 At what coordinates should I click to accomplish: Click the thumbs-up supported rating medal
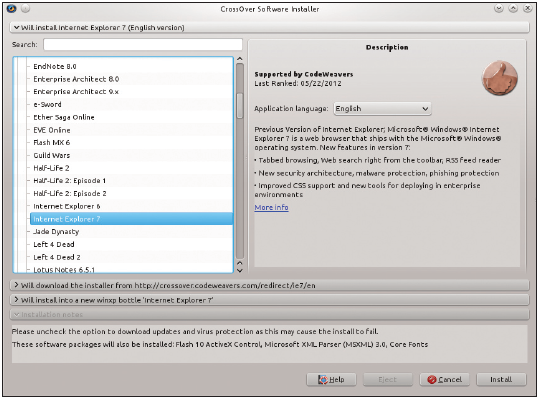point(500,78)
